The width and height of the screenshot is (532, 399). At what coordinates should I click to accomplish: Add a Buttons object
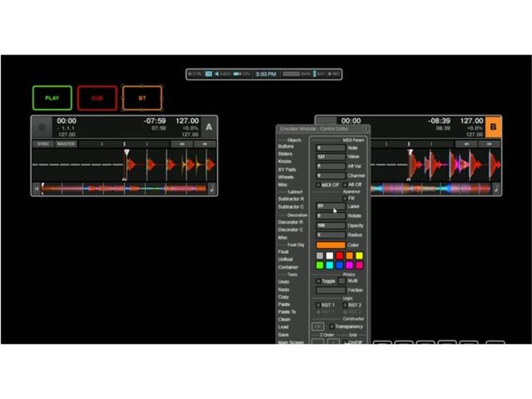(x=285, y=146)
